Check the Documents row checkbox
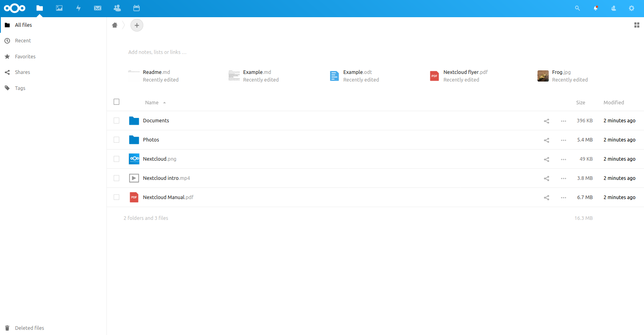Image resolution: width=644 pixels, height=335 pixels. 116,121
